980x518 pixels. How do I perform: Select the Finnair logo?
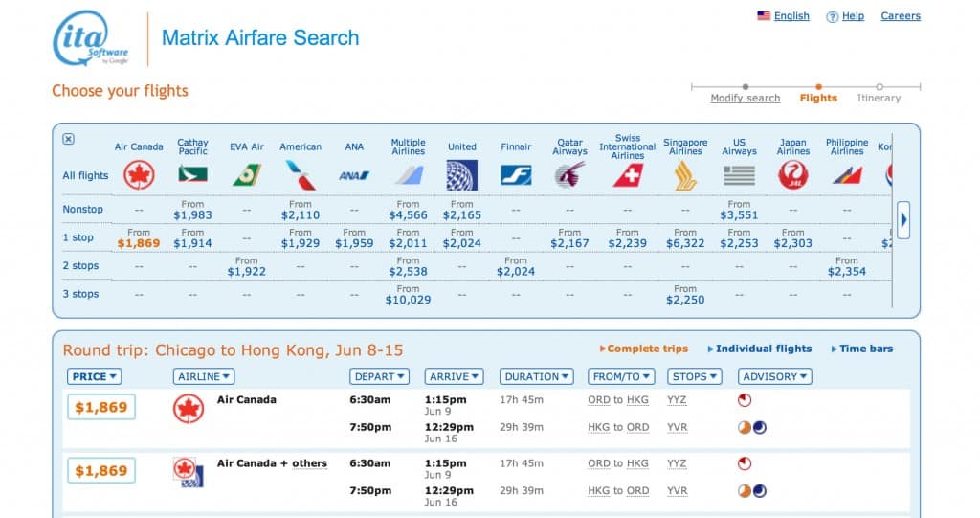click(516, 175)
